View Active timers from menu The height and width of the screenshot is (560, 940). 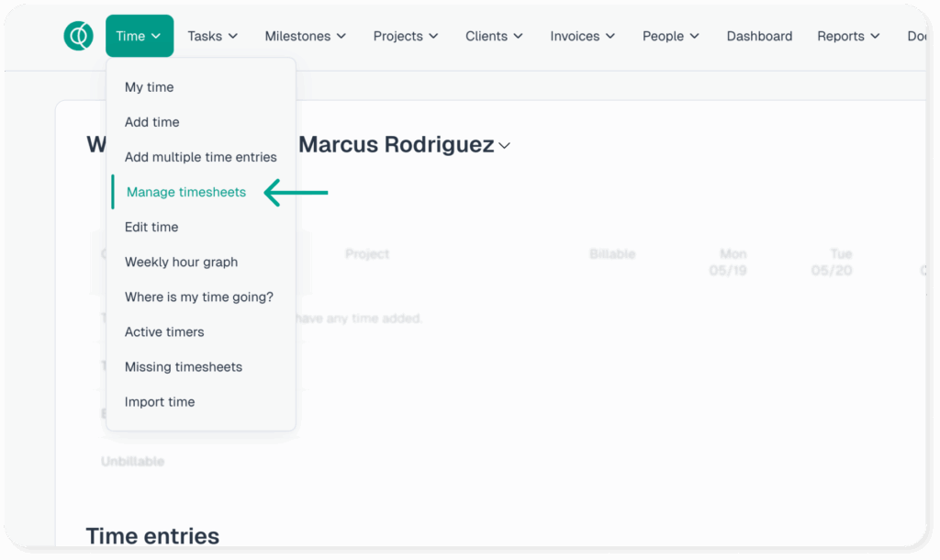click(164, 331)
